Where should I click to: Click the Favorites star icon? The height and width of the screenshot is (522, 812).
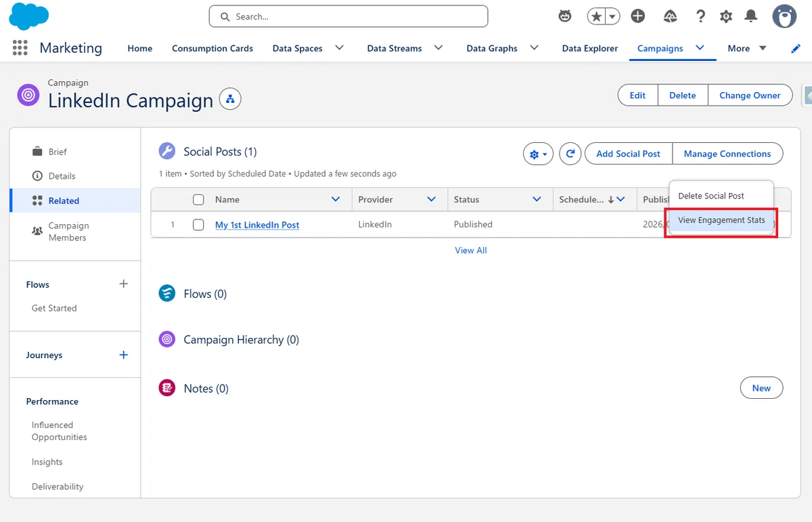595,16
